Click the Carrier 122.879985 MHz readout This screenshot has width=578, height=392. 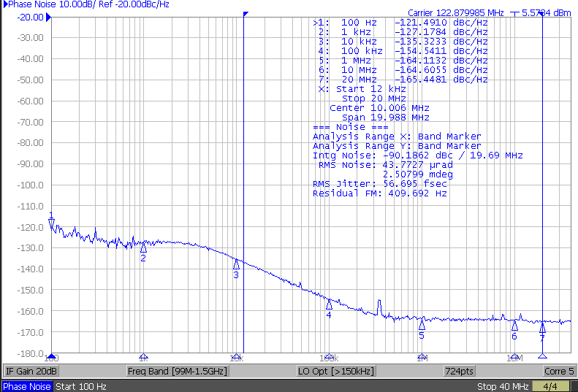pyautogui.click(x=456, y=13)
